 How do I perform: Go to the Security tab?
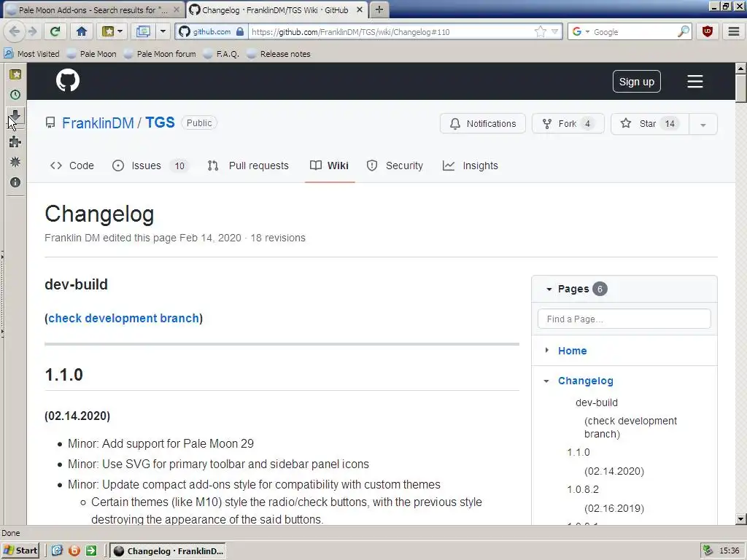click(395, 166)
